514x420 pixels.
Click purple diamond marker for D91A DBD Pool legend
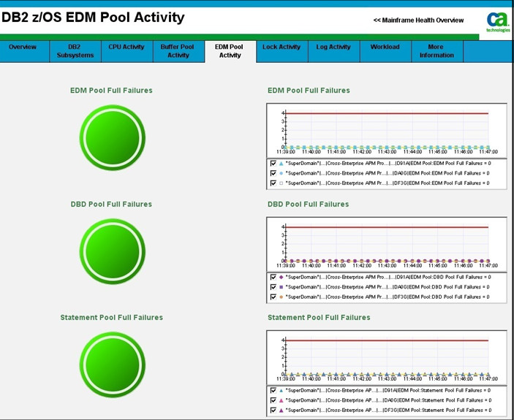(x=281, y=277)
